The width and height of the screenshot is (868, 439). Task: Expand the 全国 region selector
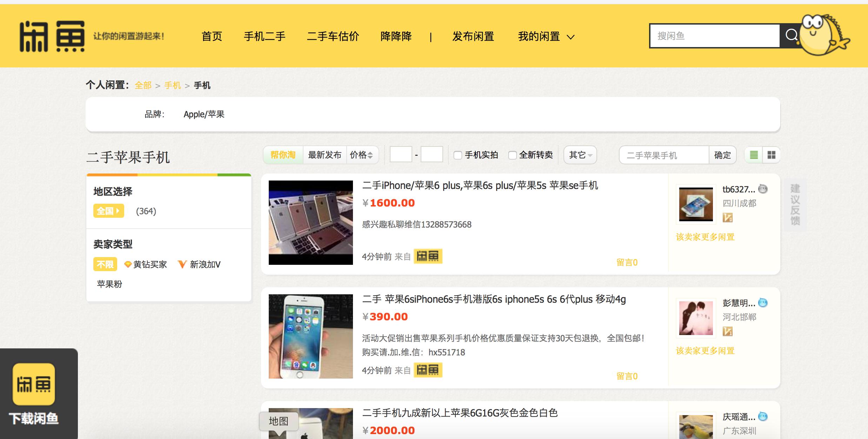[x=109, y=211]
